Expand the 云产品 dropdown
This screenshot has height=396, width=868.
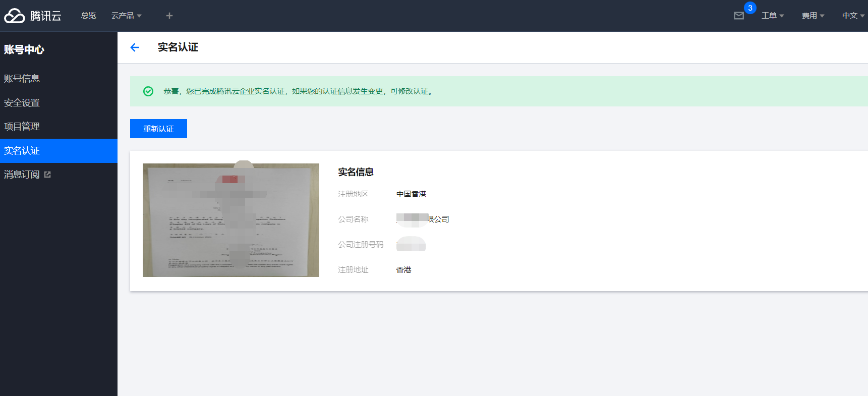tap(127, 16)
